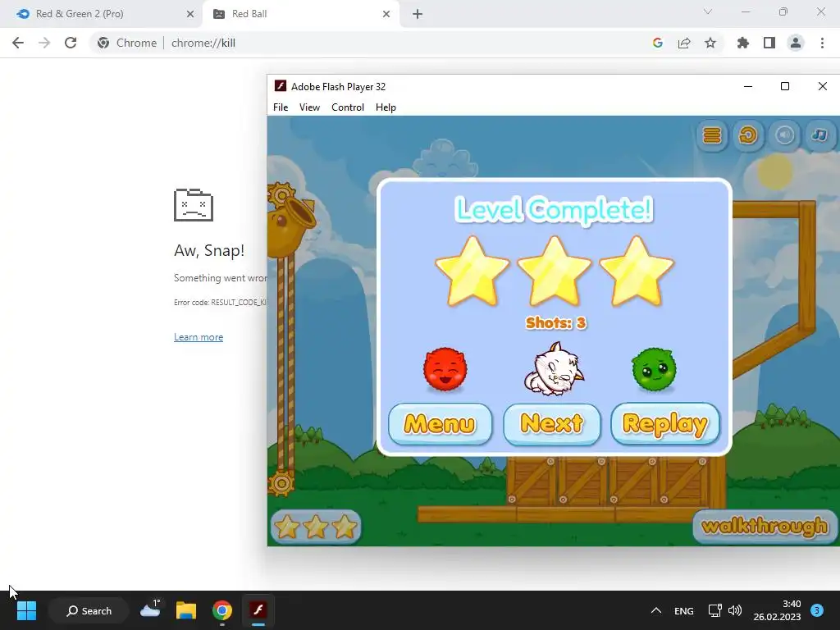This screenshot has height=630, width=840.
Task: Toggle Chrome side panel
Action: coord(769,43)
